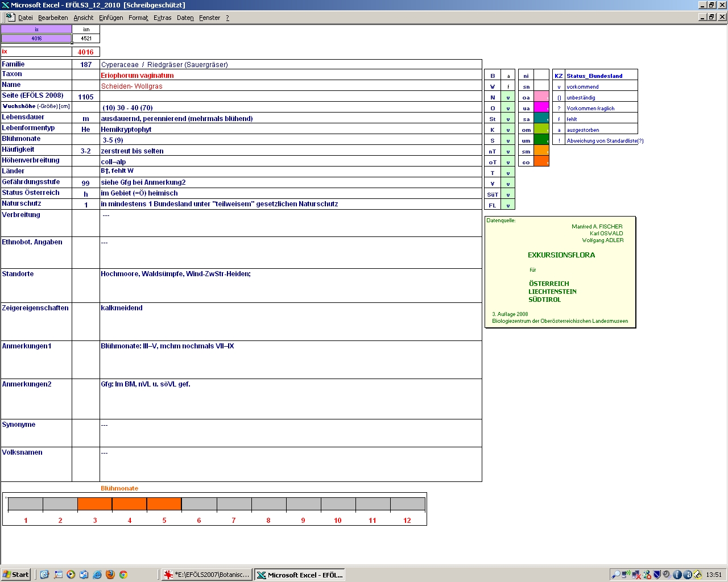Click the Start button
Viewport: 728px width, 582px height.
pos(15,575)
